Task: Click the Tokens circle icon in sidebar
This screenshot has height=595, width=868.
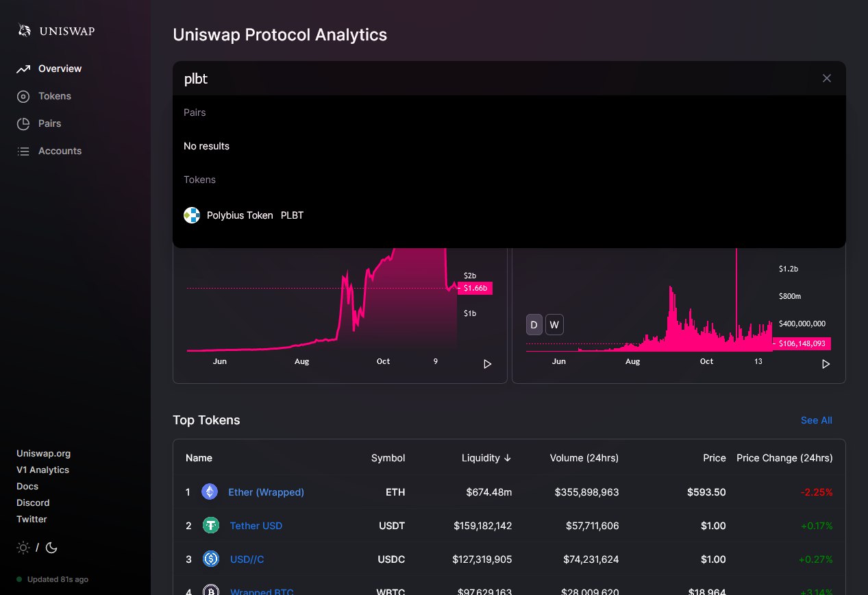Action: click(x=23, y=97)
